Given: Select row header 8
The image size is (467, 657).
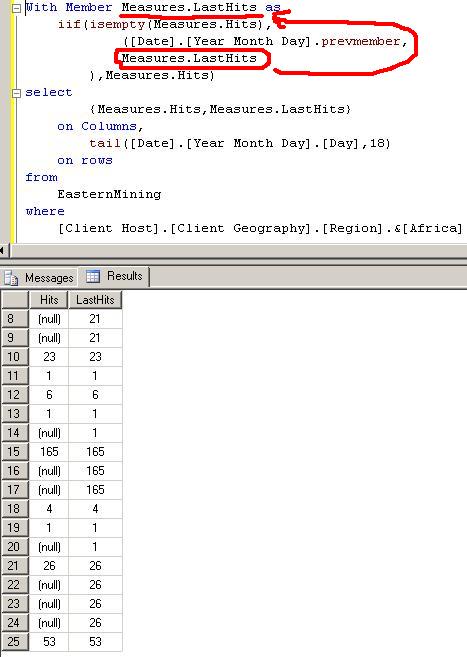Looking at the screenshot, I should tap(15, 319).
